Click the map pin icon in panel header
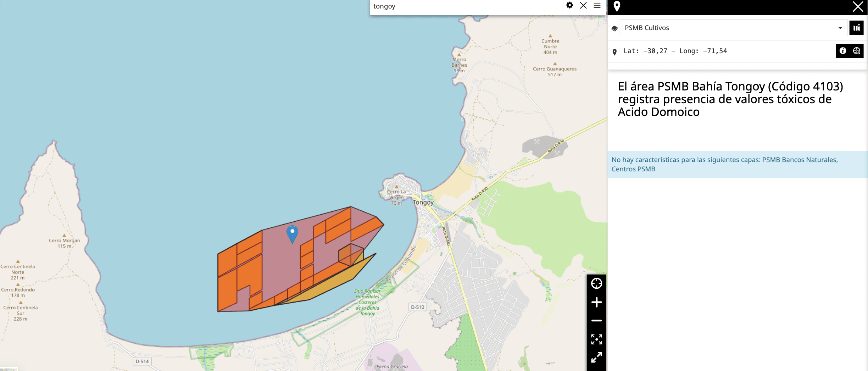 (617, 6)
